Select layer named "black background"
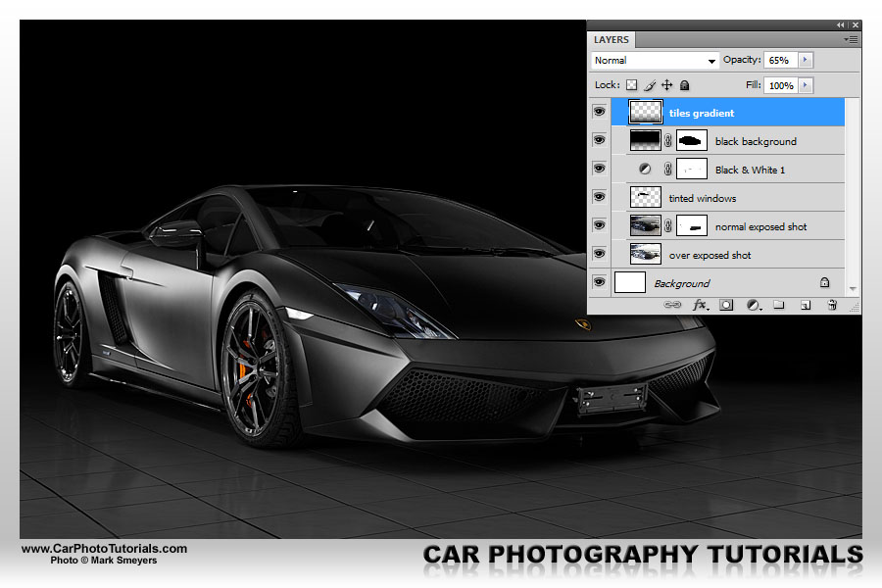882x588 pixels. click(x=756, y=141)
